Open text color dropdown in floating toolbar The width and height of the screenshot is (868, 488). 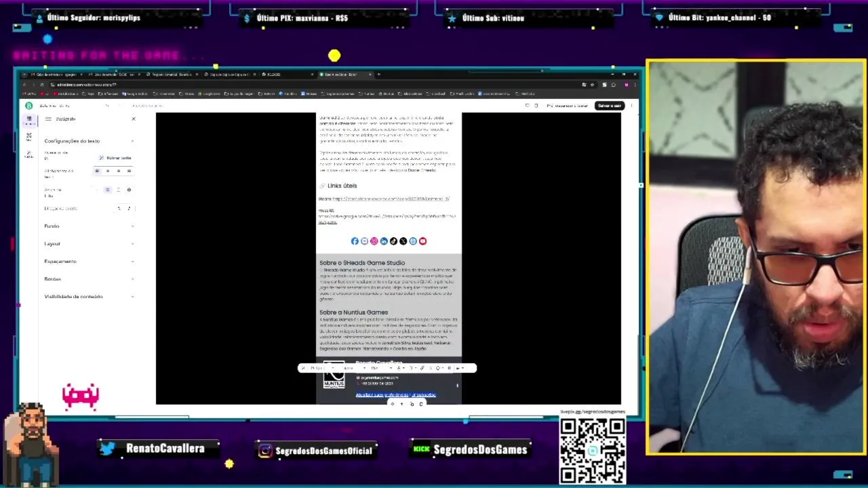pyautogui.click(x=401, y=368)
